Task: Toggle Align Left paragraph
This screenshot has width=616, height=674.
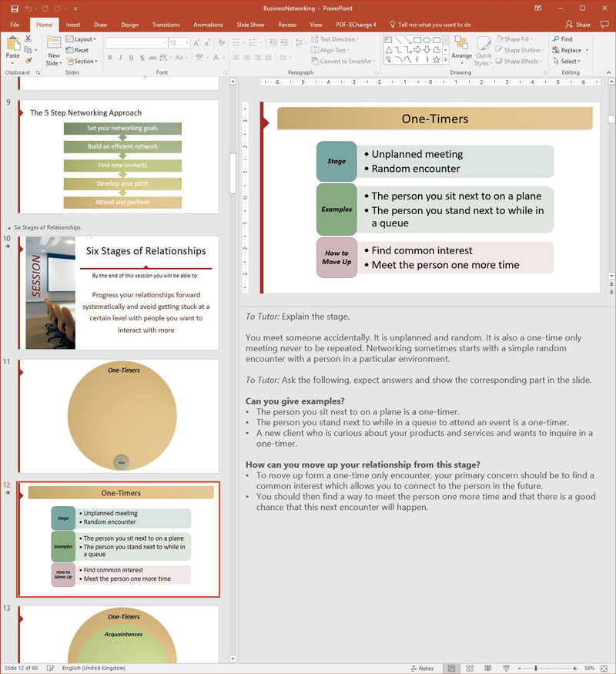Action: (x=236, y=58)
